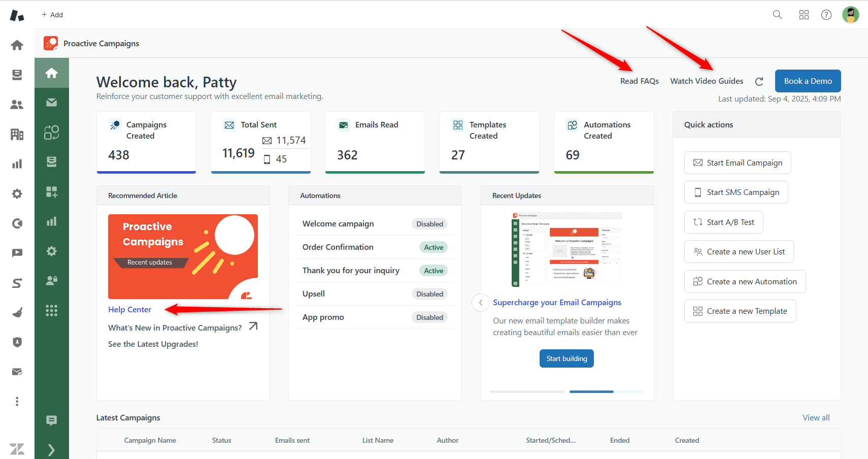
Task: Open the App promo automation row
Action: pyautogui.click(x=375, y=317)
